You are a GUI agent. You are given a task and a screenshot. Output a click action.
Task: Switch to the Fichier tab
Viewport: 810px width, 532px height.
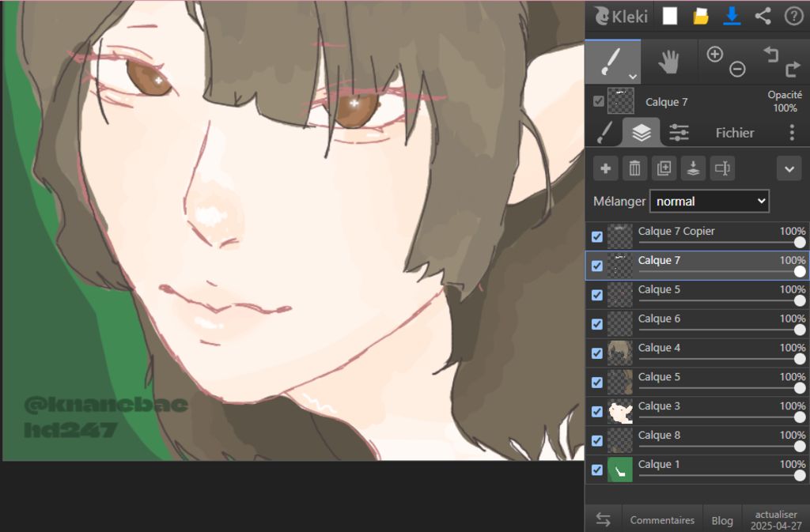point(735,133)
